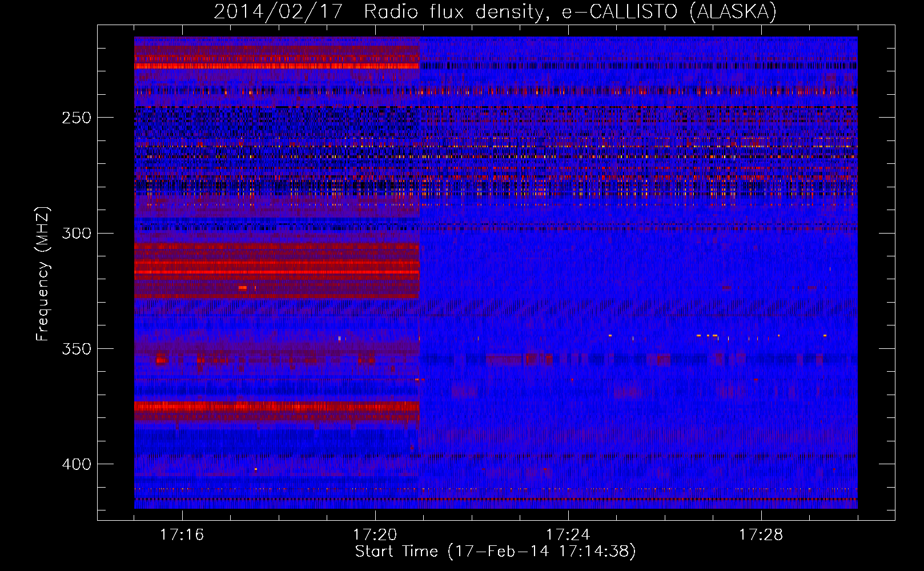Click the plot title '2014/02/17 Radio flux density'
Image resolution: width=924 pixels, height=571 pixels.
point(495,11)
